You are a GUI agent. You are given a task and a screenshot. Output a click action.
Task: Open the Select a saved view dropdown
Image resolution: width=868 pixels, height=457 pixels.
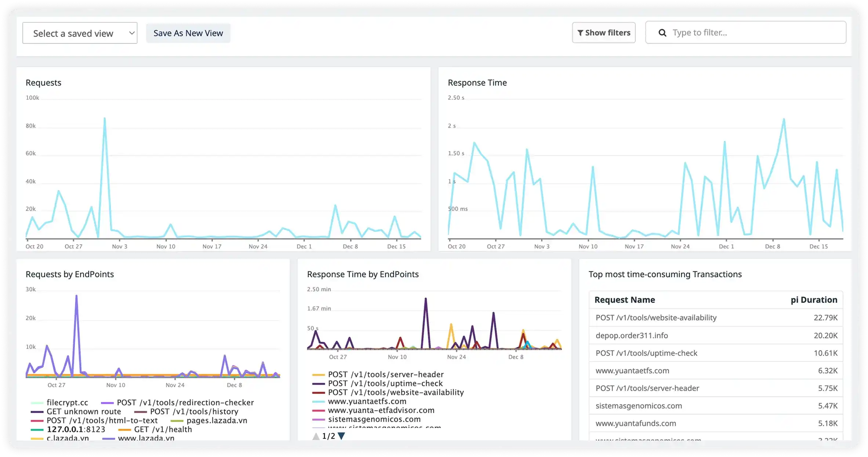80,33
